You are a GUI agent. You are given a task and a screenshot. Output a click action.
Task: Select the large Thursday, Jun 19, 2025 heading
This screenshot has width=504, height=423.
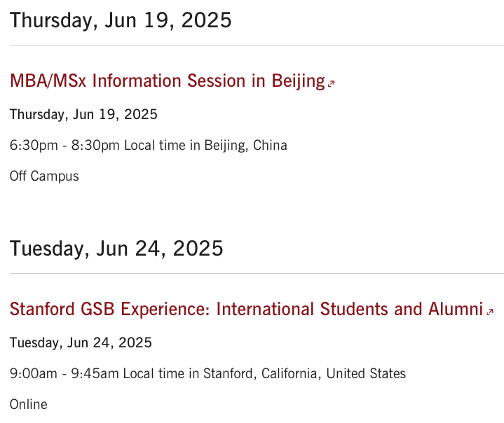[x=121, y=20]
